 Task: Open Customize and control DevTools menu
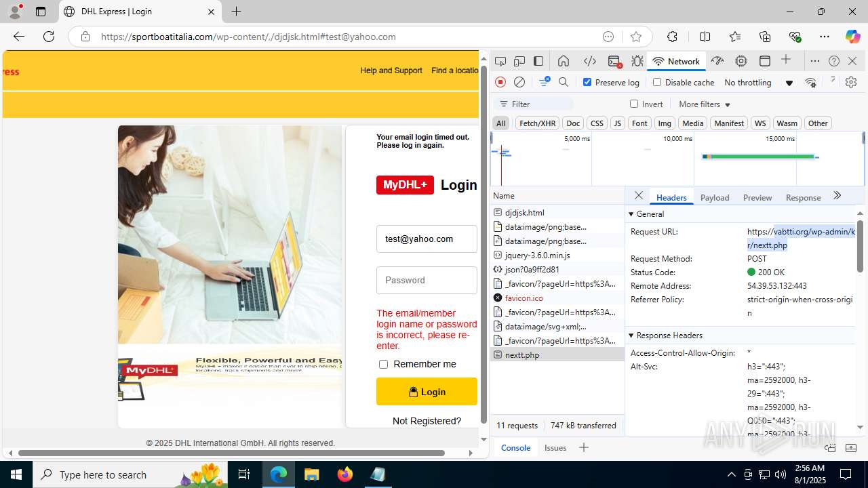[x=815, y=61]
